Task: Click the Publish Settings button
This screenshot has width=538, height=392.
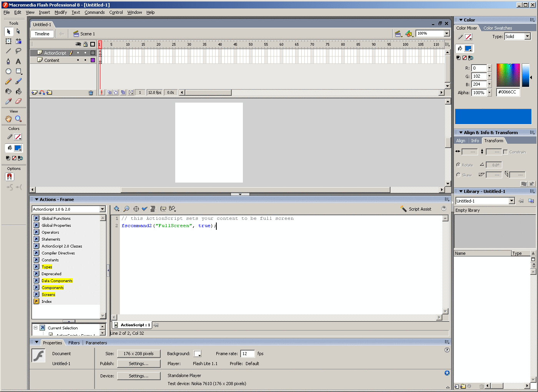Action: click(x=138, y=364)
